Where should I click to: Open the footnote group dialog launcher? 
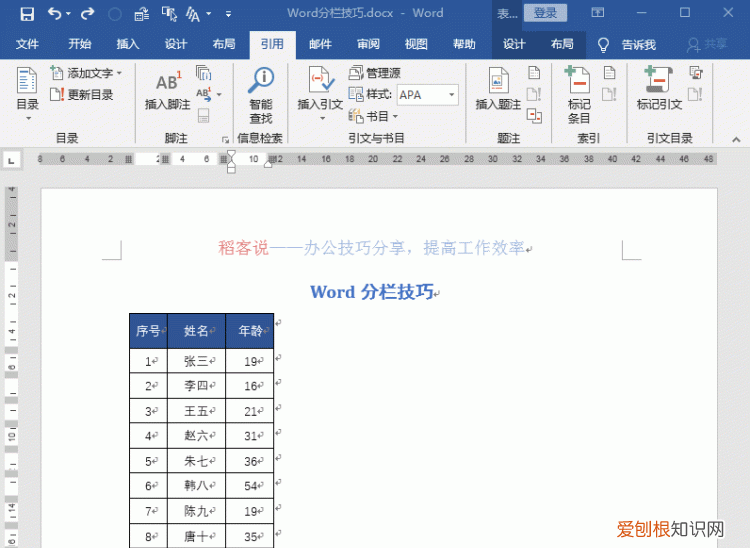point(225,140)
